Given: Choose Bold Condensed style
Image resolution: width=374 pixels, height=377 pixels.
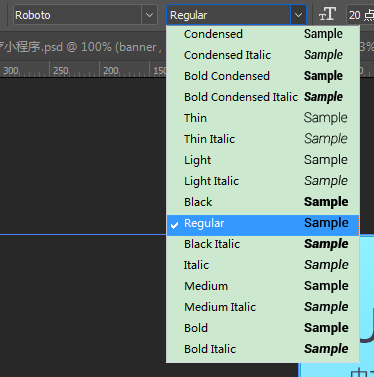Looking at the screenshot, I should [x=263, y=76].
